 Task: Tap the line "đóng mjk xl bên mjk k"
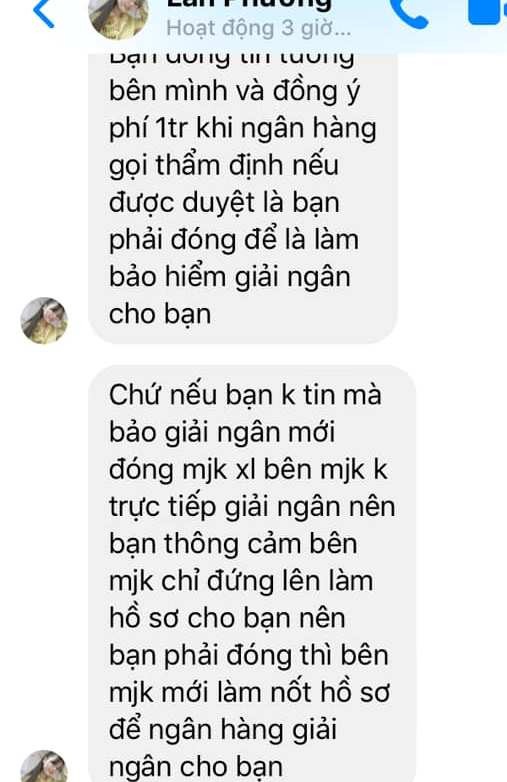click(248, 470)
